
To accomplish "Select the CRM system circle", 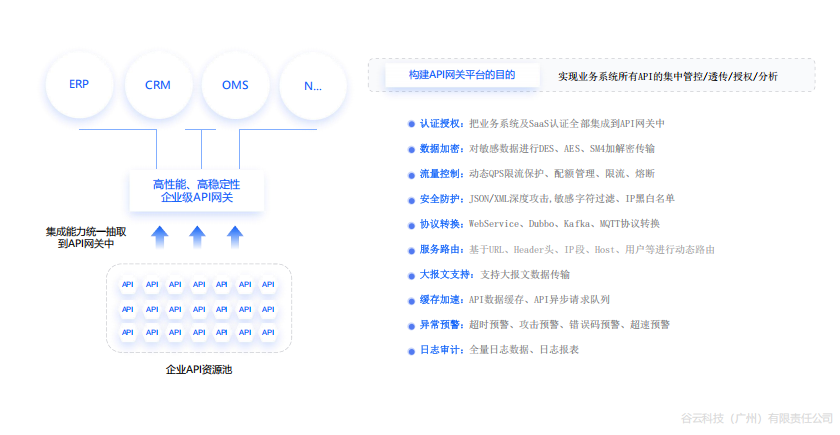I will (157, 85).
